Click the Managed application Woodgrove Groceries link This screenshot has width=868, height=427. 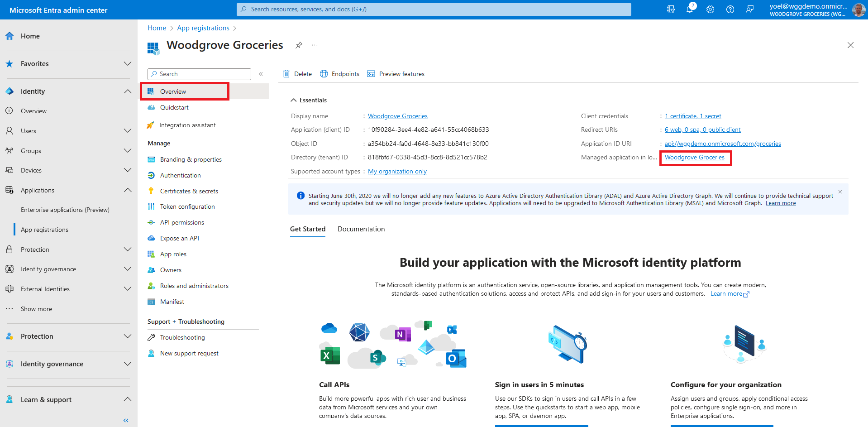[x=694, y=158]
